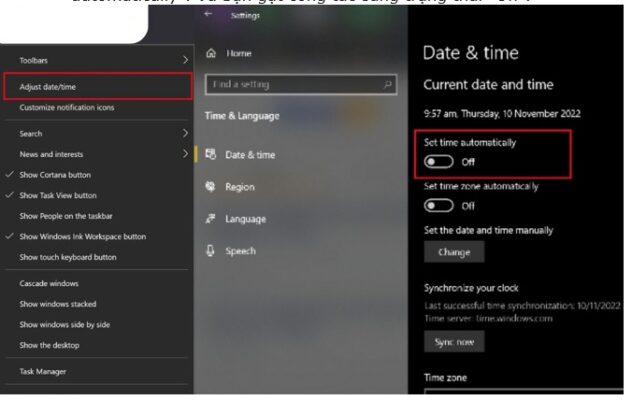Click the Region globe icon
The image size is (632, 400).
(211, 187)
